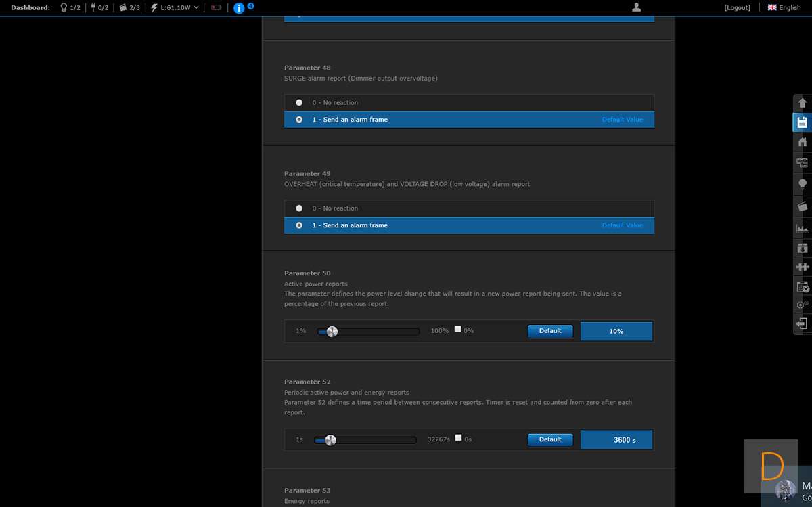
Task: Click the blue info notifications icon
Action: click(x=239, y=8)
